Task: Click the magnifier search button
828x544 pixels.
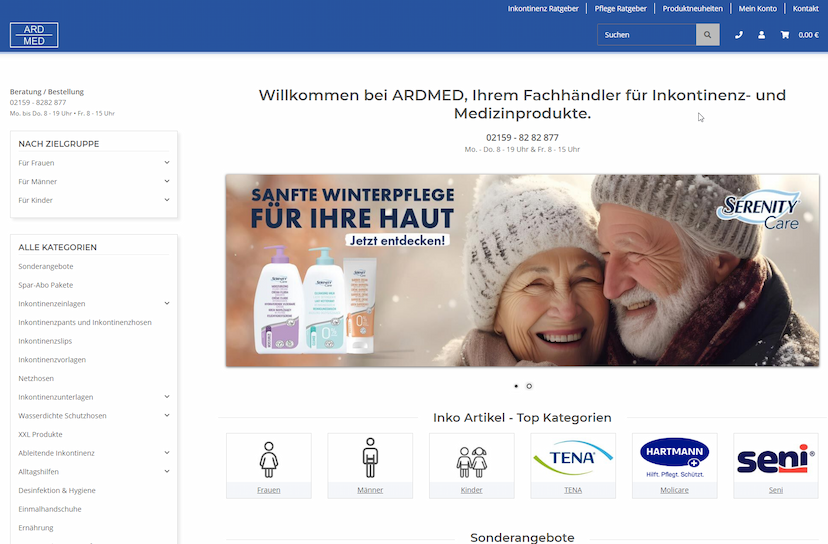Action: coord(708,35)
